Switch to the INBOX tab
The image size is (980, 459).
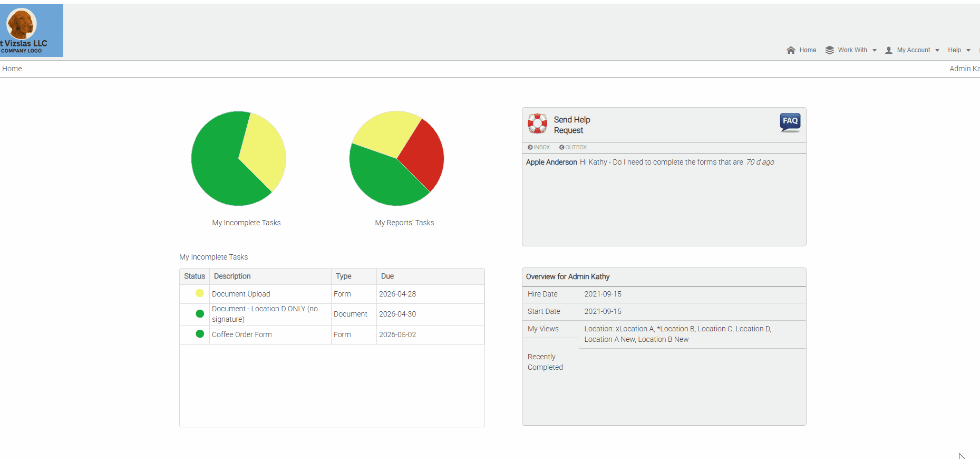coord(539,147)
